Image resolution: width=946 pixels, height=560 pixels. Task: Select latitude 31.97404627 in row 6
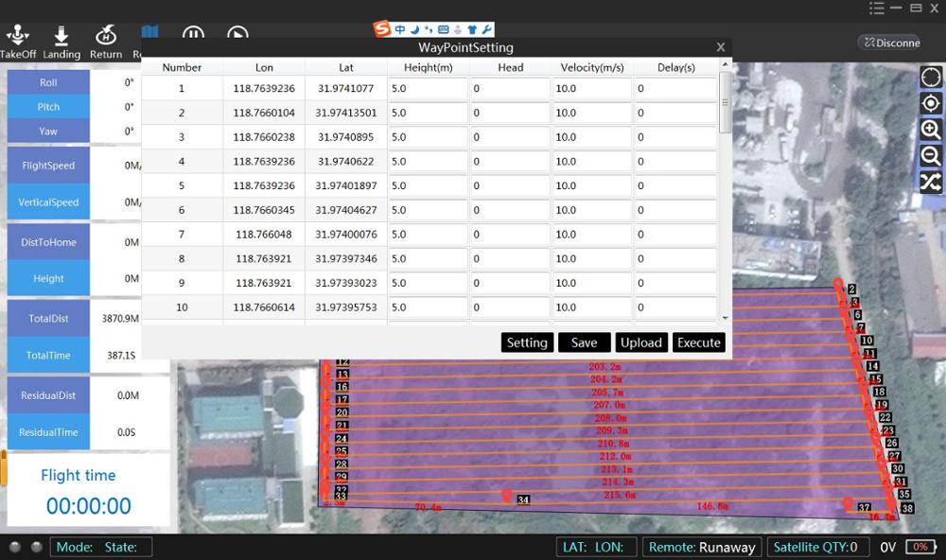[346, 210]
